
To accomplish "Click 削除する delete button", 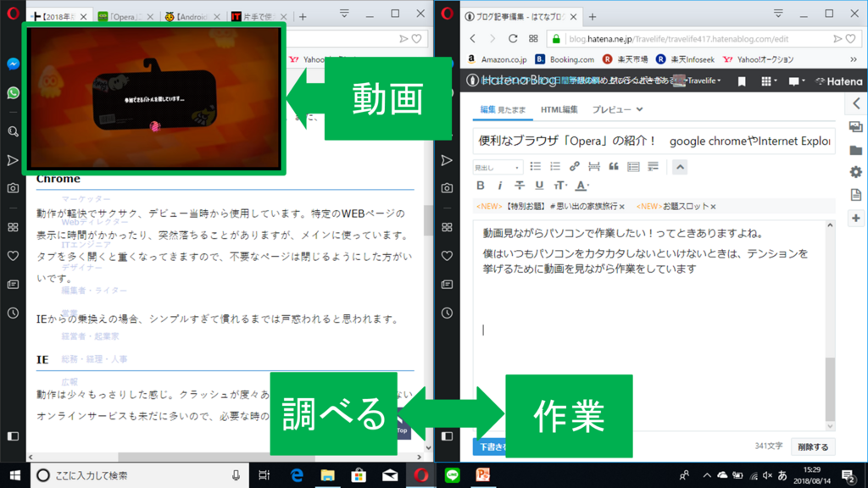I will tap(813, 446).
